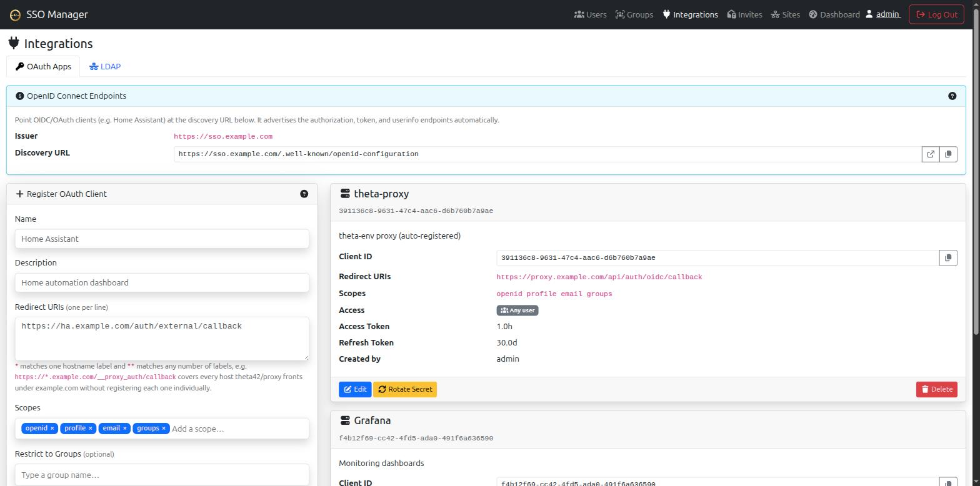Open the Users page

(590, 14)
